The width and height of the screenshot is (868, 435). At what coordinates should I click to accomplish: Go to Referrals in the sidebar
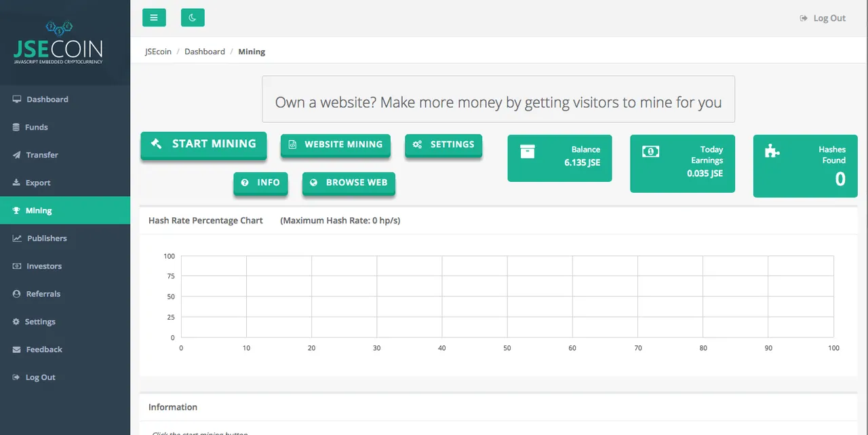click(65, 294)
